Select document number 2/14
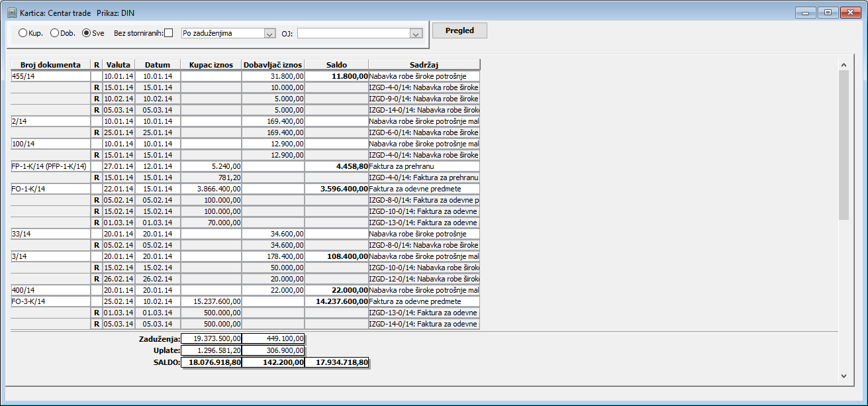 click(x=50, y=121)
